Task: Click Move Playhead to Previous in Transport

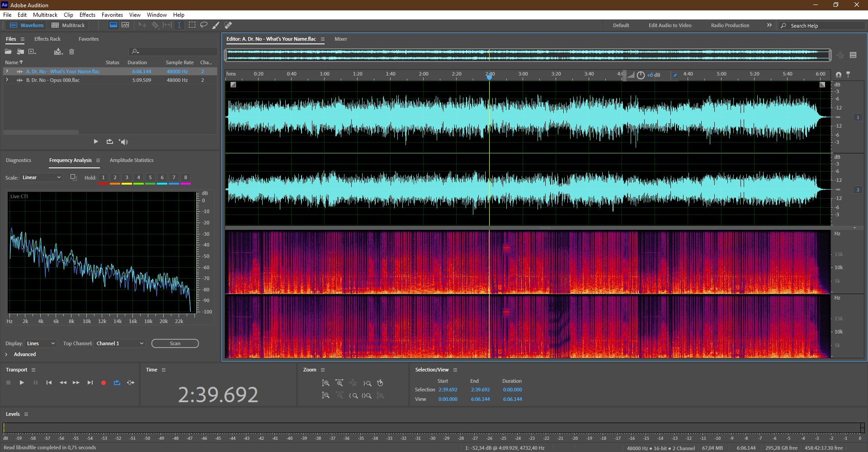Action: click(49, 383)
